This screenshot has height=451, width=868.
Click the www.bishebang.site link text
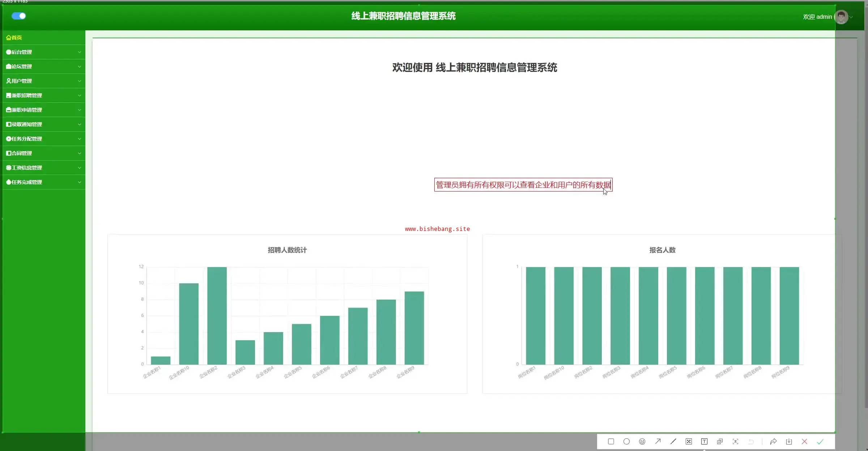tap(437, 229)
